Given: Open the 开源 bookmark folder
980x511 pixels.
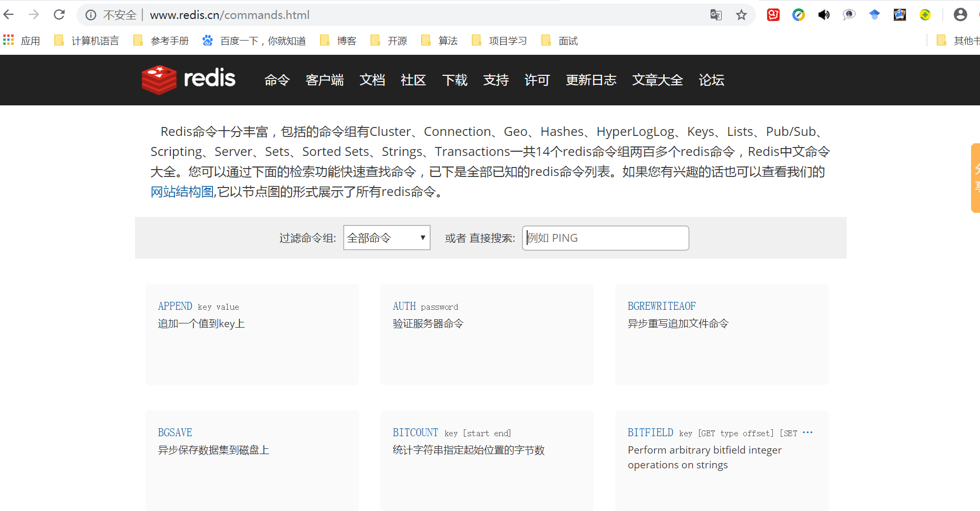Looking at the screenshot, I should (x=389, y=41).
